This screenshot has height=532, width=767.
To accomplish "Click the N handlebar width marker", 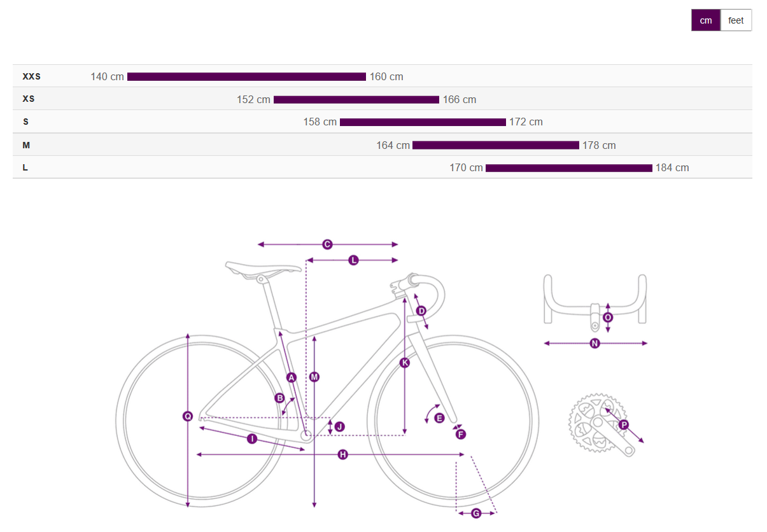I will (x=595, y=344).
